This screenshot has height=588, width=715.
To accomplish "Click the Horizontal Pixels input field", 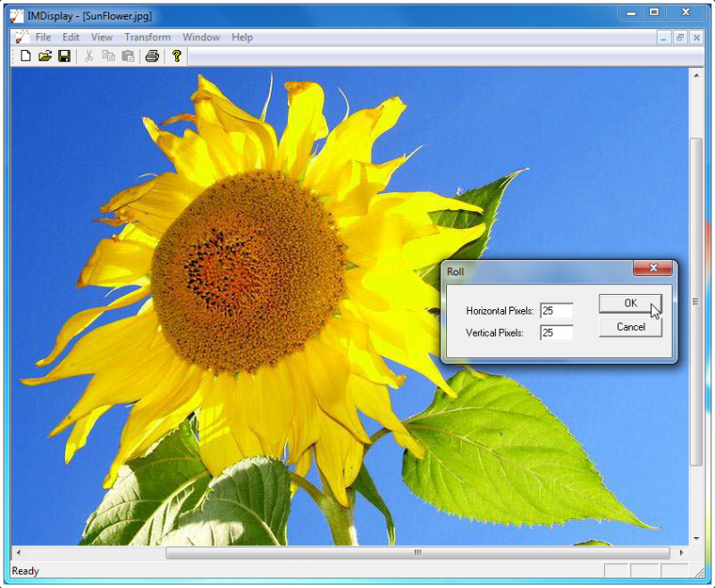I will 557,311.
